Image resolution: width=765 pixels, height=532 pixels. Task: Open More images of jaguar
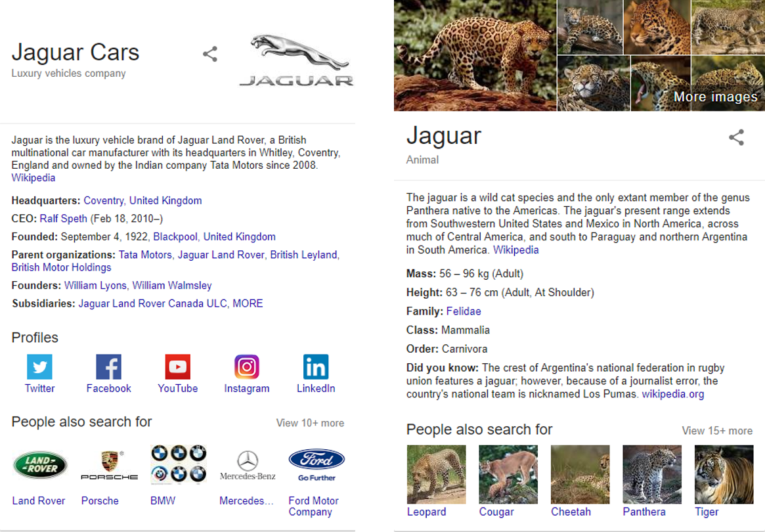pyautogui.click(x=715, y=97)
